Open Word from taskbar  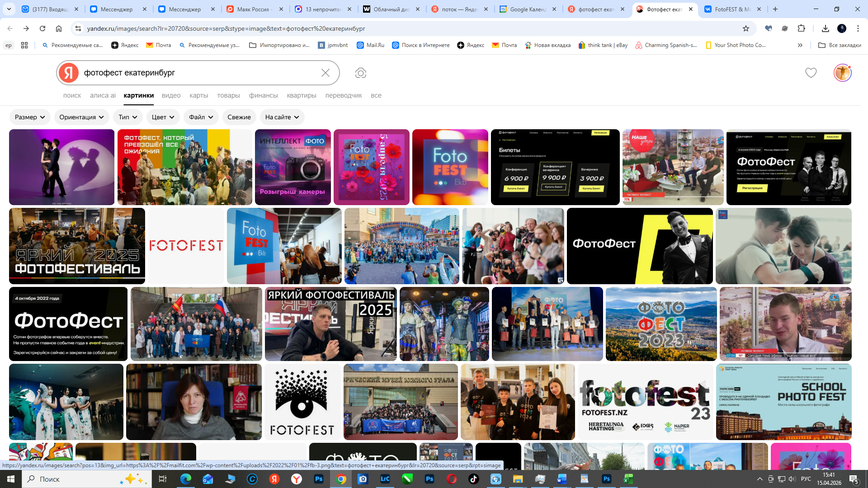[x=562, y=479]
